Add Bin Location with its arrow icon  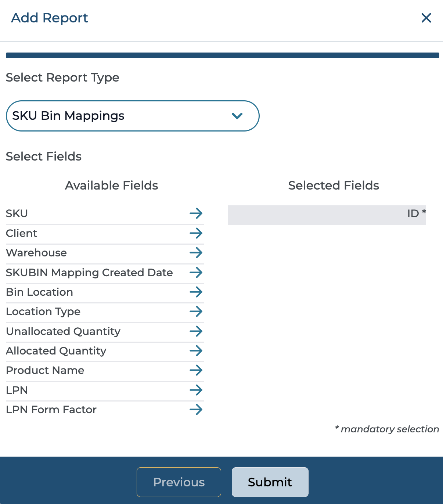coord(196,292)
